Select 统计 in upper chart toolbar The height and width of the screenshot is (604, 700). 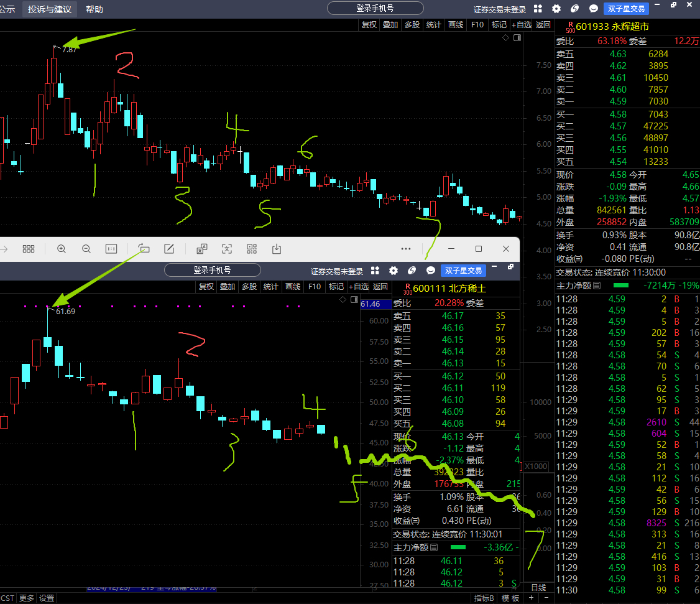pyautogui.click(x=433, y=25)
